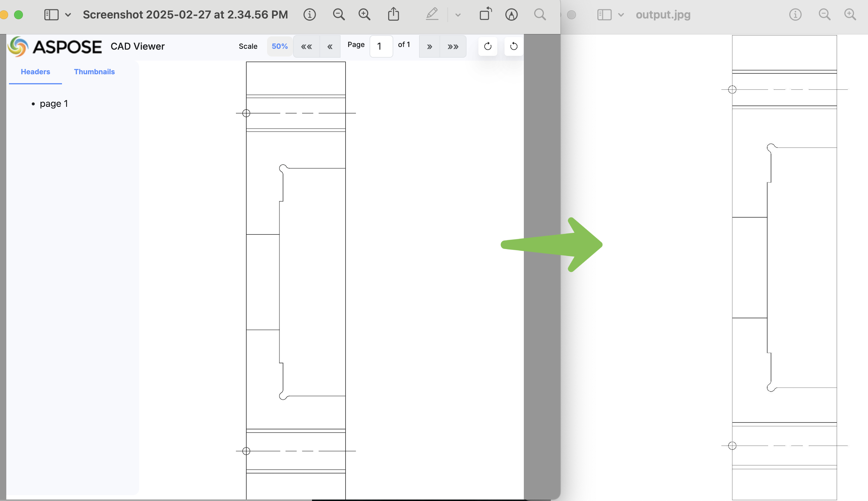Zoom out using Preview's magnifier minus icon
Image resolution: width=868 pixels, height=501 pixels.
339,15
